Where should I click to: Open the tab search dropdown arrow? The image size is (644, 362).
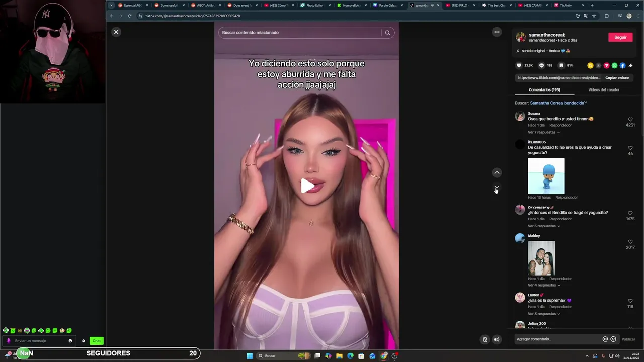(x=111, y=5)
